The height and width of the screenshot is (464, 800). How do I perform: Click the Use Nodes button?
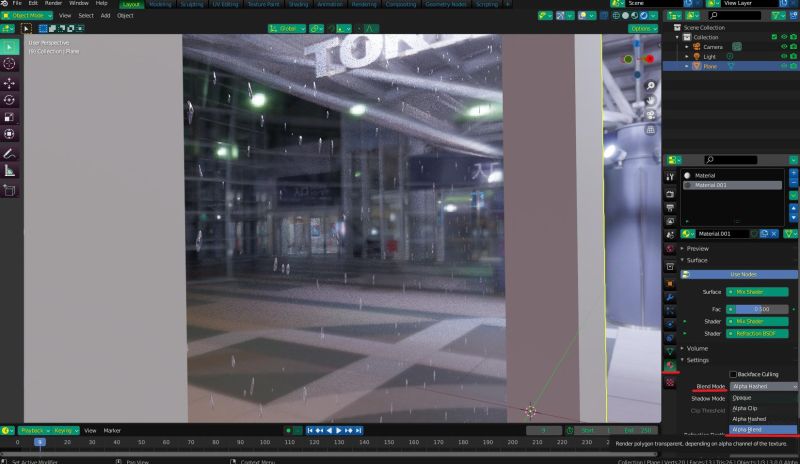pos(739,274)
